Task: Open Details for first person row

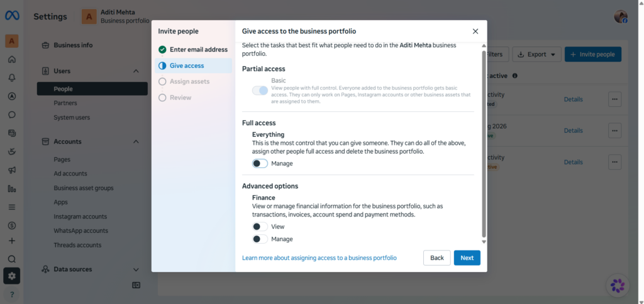Action: click(x=574, y=99)
